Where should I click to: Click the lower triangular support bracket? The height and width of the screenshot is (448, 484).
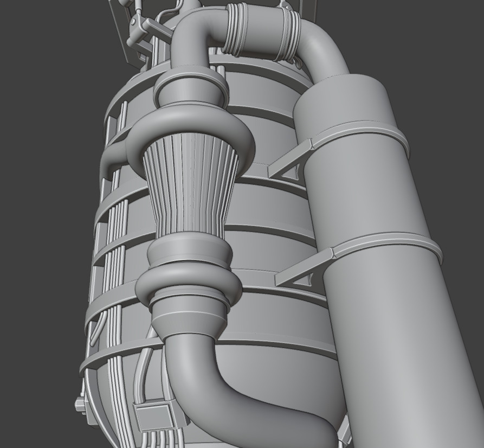click(305, 267)
